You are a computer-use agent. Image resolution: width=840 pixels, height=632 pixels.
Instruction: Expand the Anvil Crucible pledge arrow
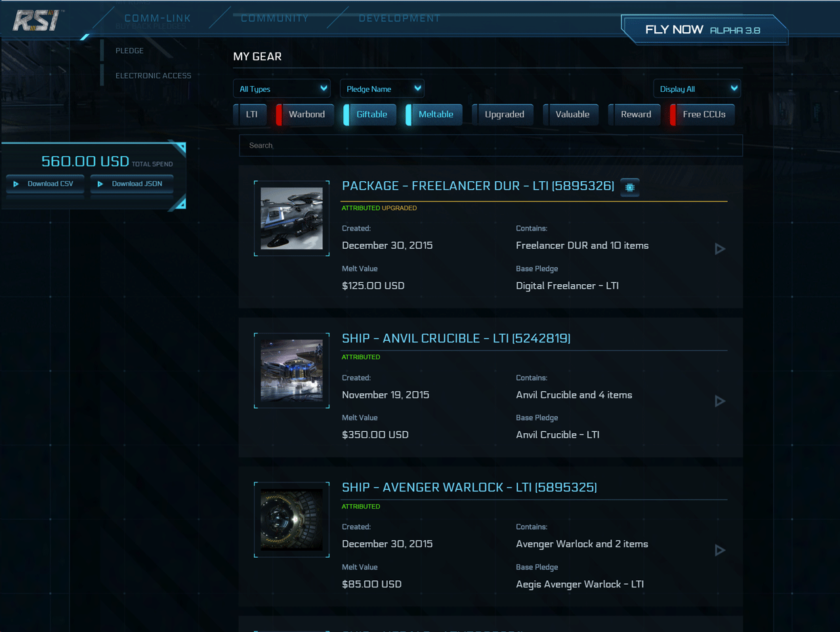pos(720,401)
